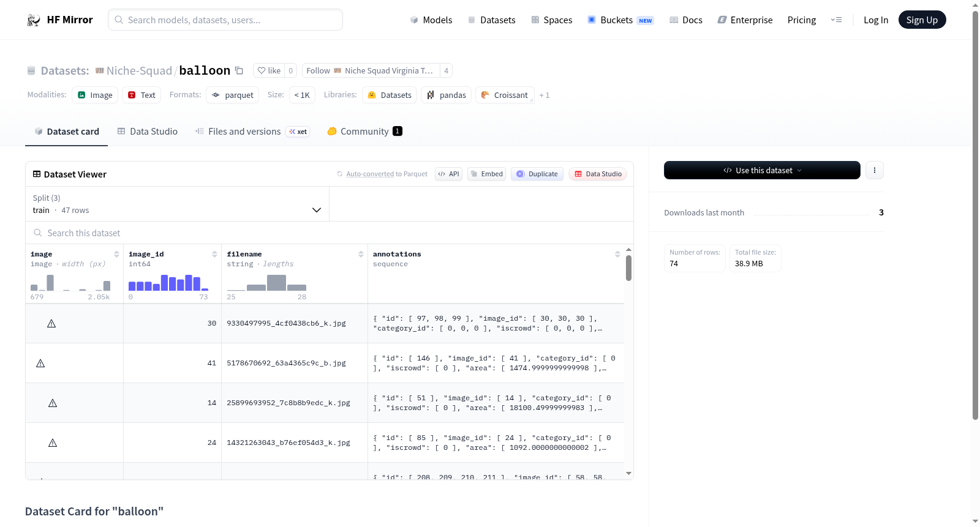
Task: Open the Enterprise navigation item
Action: click(745, 20)
